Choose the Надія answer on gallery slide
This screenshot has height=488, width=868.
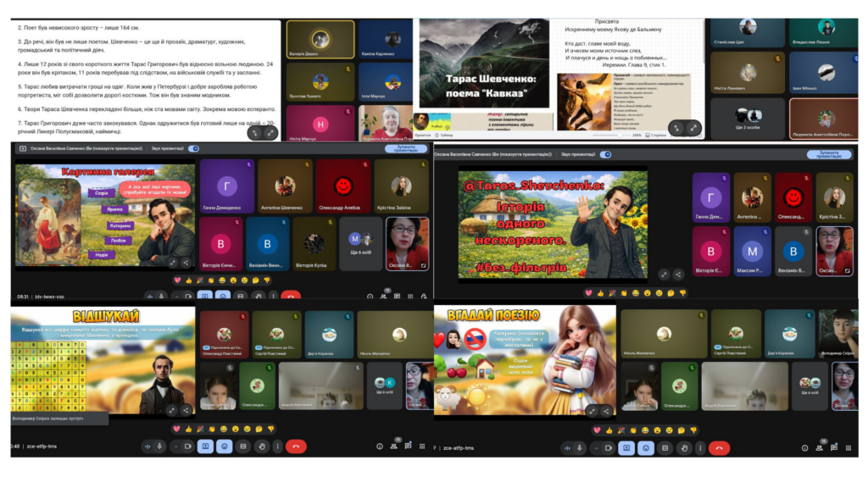pyautogui.click(x=102, y=255)
